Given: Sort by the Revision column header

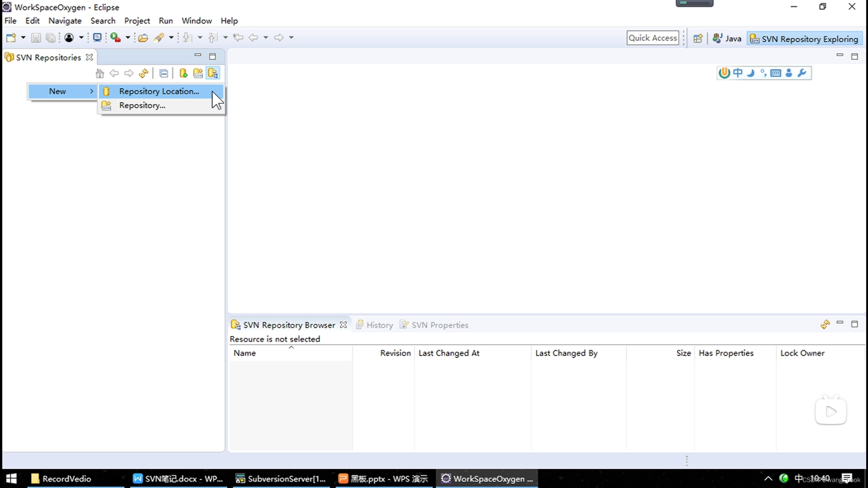Looking at the screenshot, I should pos(383,353).
